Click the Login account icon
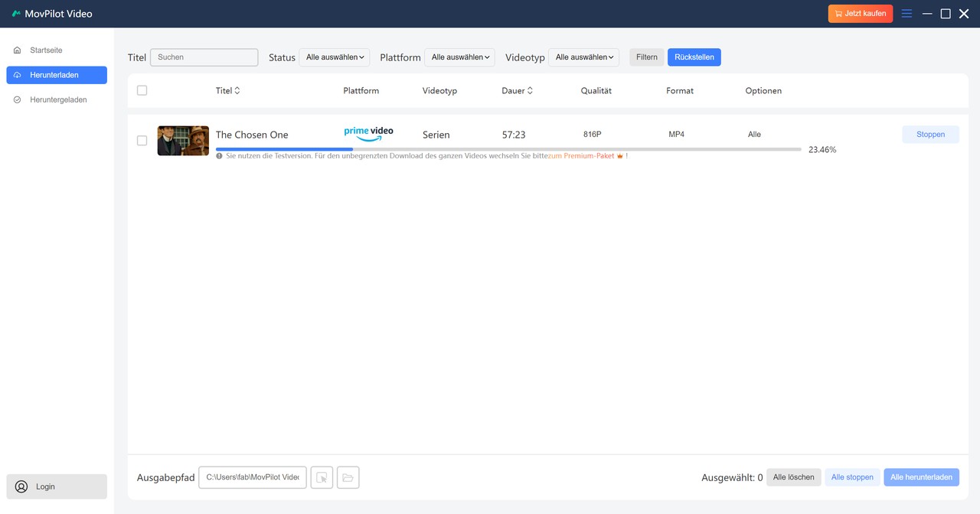 [x=20, y=486]
